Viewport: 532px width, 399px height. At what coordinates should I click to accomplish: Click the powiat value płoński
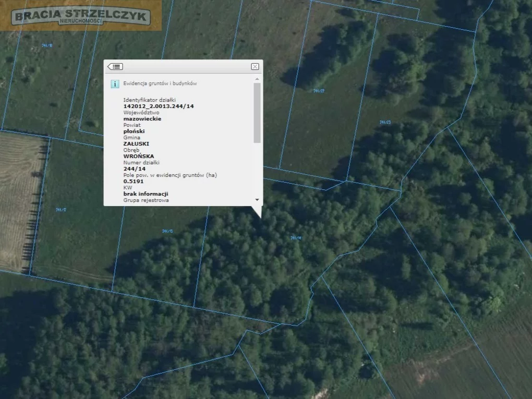[x=134, y=131]
